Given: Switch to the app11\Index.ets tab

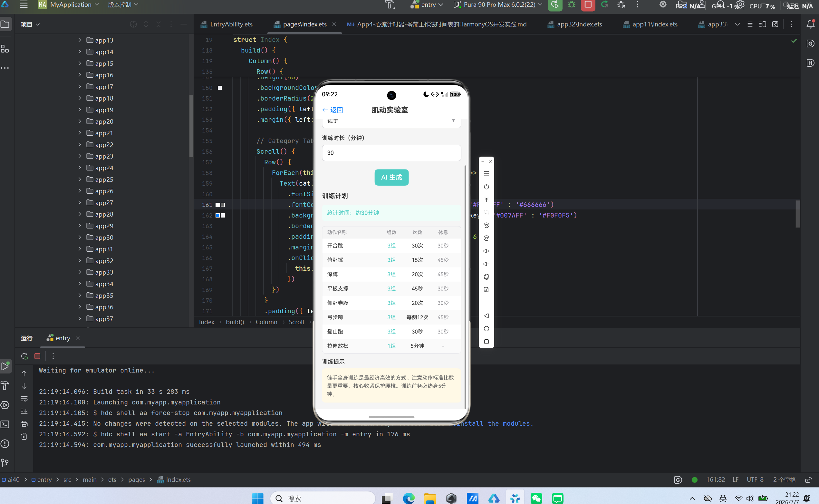Looking at the screenshot, I should 650,24.
